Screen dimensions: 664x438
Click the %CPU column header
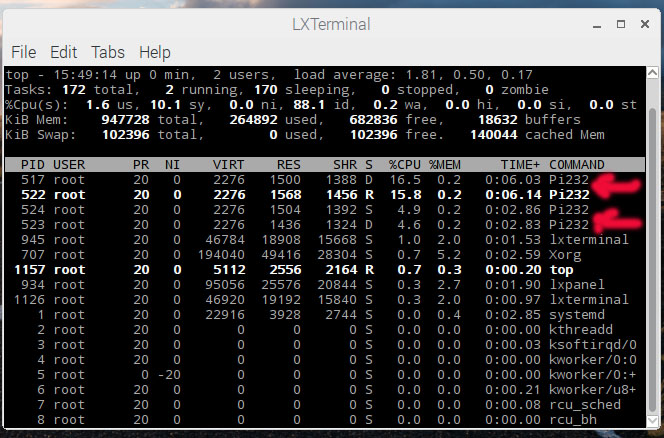coord(405,164)
